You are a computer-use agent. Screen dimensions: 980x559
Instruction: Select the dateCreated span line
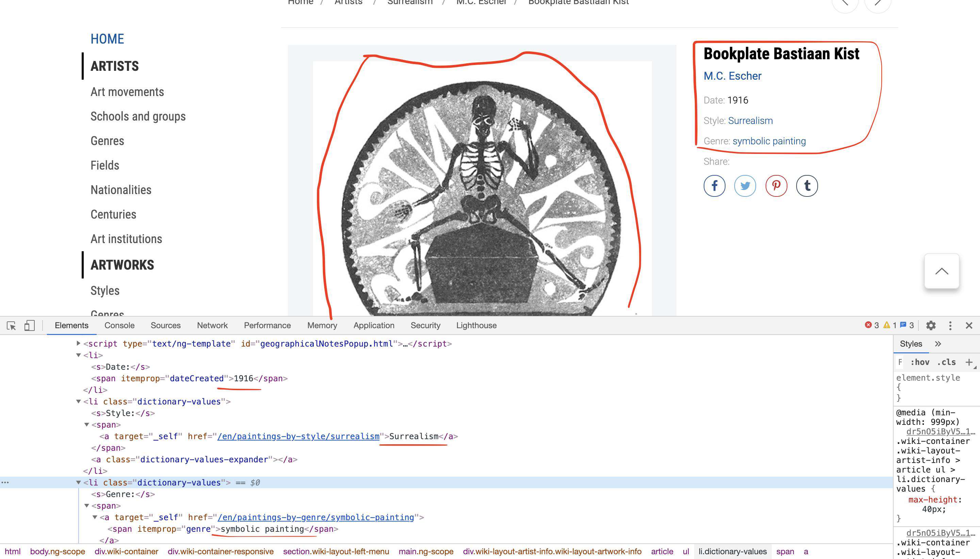189,379
